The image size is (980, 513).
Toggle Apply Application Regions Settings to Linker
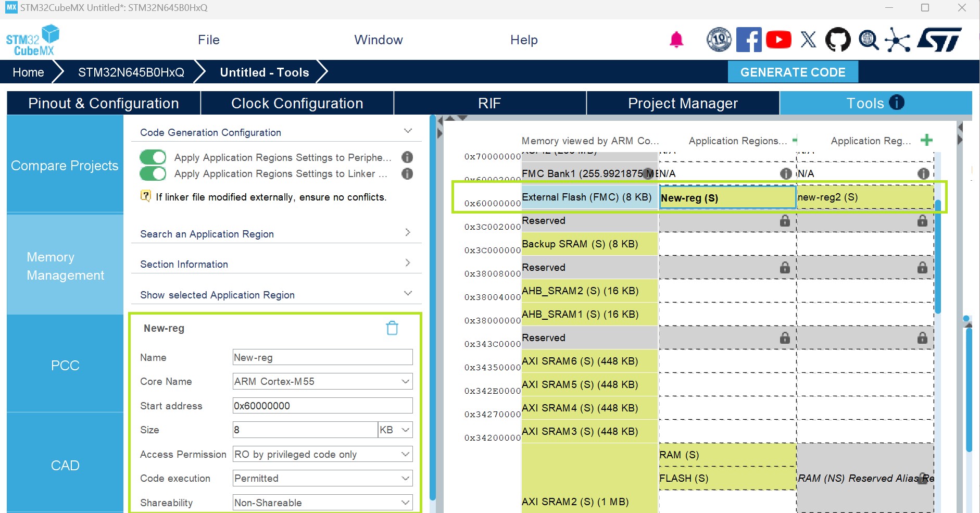[153, 173]
